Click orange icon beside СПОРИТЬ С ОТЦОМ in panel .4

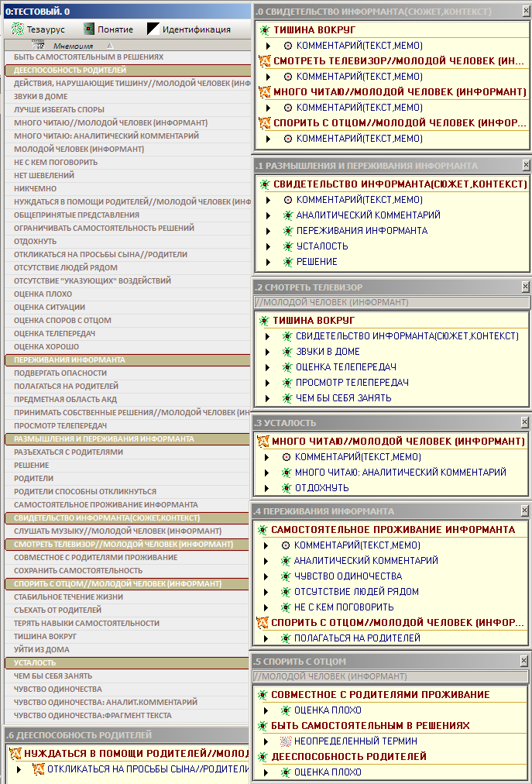[x=263, y=623]
